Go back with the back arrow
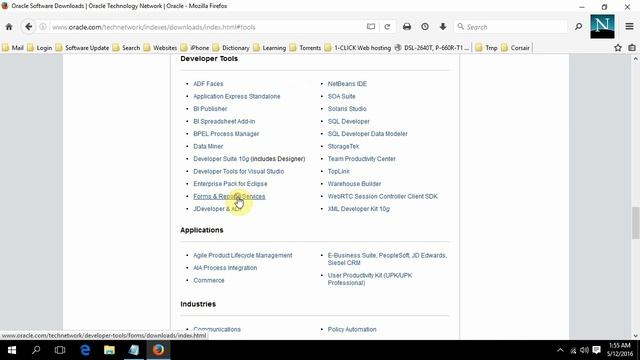The width and height of the screenshot is (640, 360). (x=28, y=27)
